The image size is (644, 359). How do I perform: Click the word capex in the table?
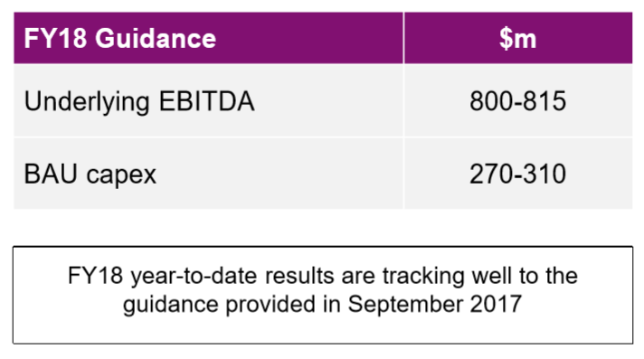tap(121, 175)
